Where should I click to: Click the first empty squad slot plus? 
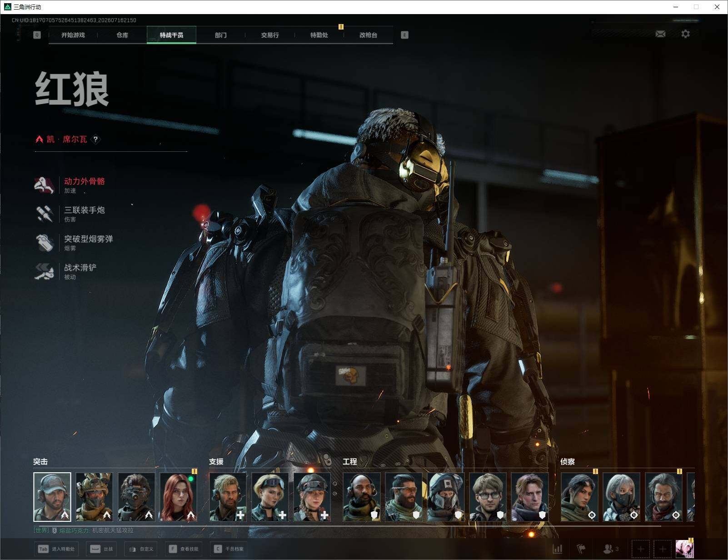tap(641, 549)
